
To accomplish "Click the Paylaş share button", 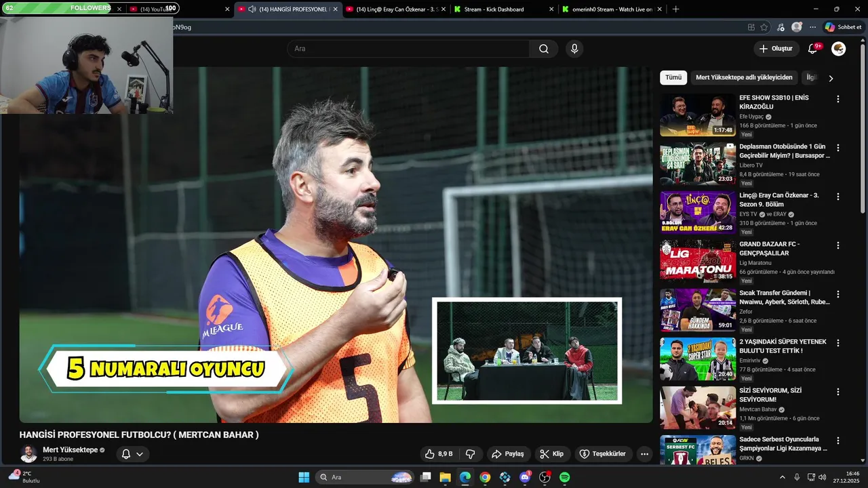I will point(508,454).
